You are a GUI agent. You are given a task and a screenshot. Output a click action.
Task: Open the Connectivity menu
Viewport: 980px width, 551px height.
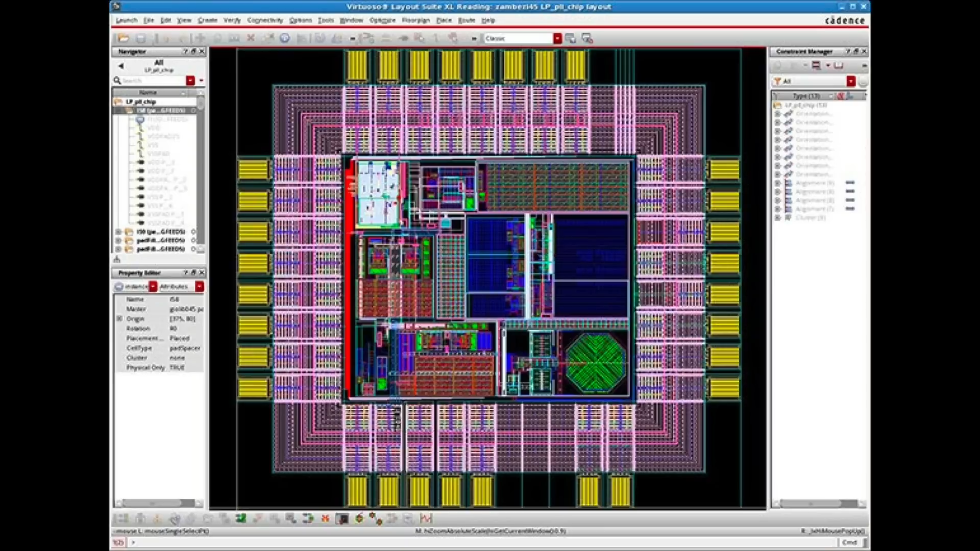pos(264,20)
